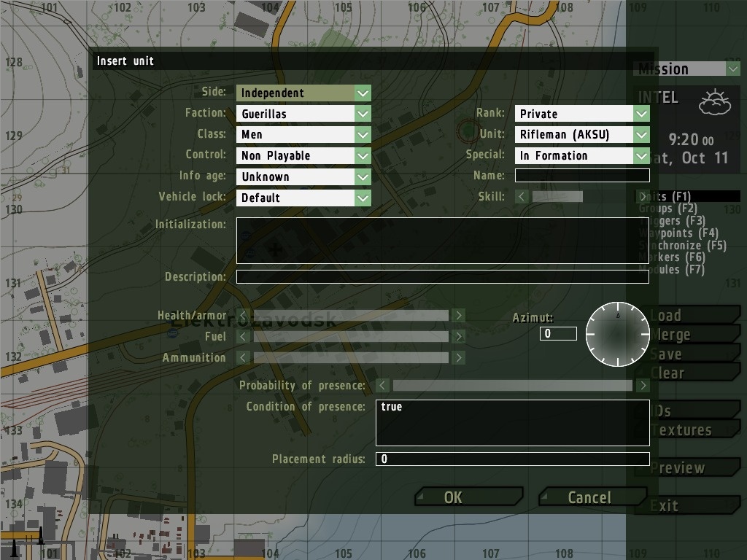Decrease skill with left arrow
The image size is (747, 560).
pyautogui.click(x=522, y=196)
